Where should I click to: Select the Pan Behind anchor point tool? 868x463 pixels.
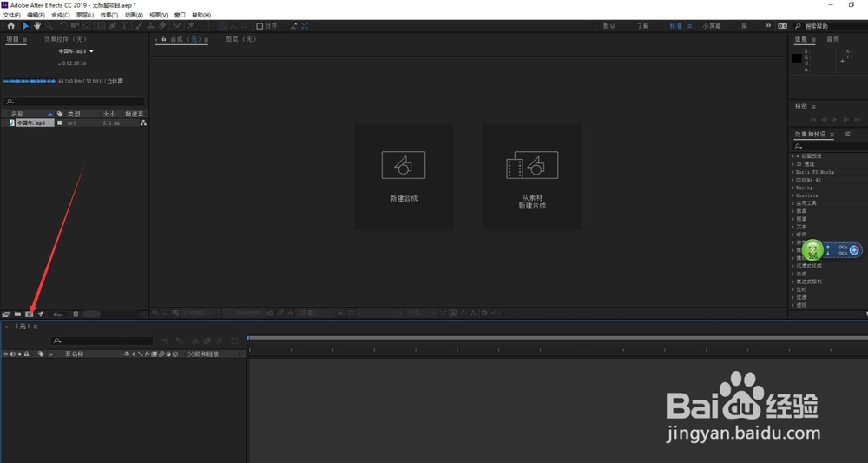(x=86, y=25)
